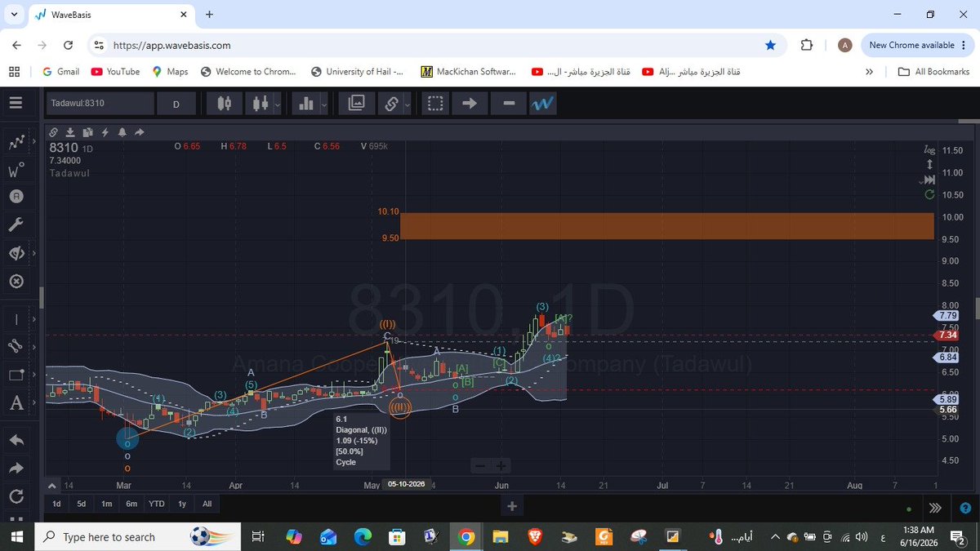Expand the trendline tool flyout arrow
Image resolution: width=980 pixels, height=551 pixels.
[x=34, y=346]
